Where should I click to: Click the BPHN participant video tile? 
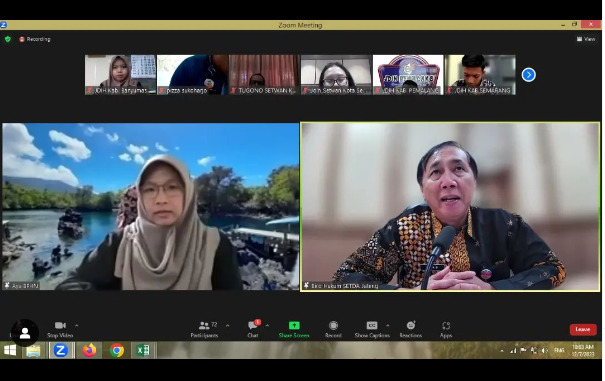click(150, 207)
